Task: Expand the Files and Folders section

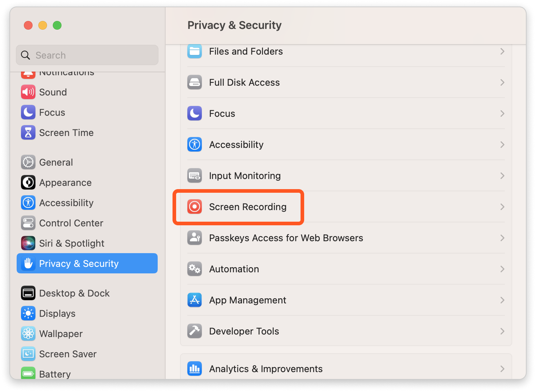Action: coord(502,51)
